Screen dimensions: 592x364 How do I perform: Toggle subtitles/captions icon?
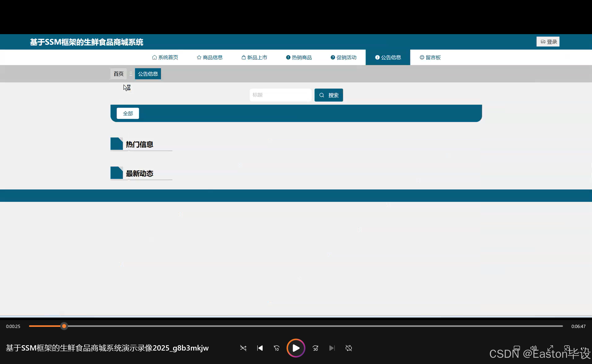517,348
